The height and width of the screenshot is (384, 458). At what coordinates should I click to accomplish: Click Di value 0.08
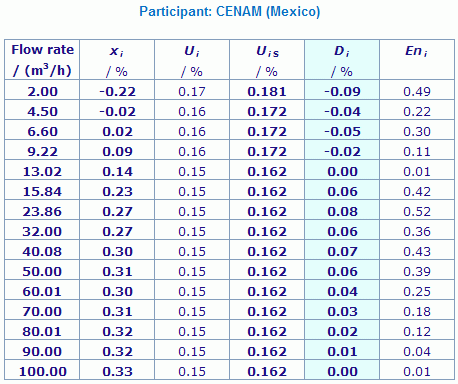pyautogui.click(x=342, y=211)
